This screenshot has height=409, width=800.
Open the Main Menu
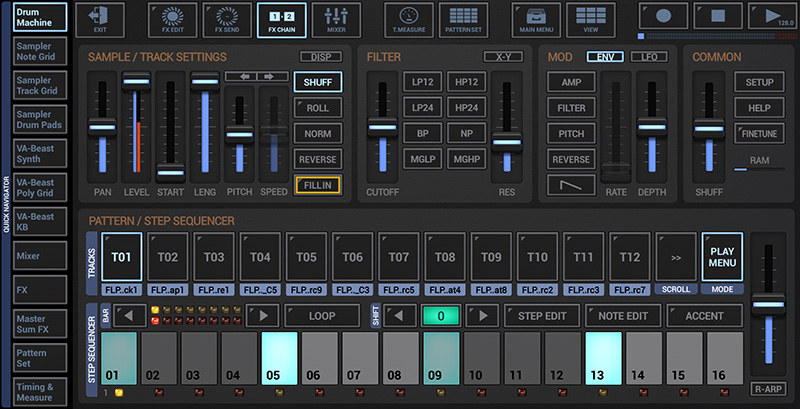(x=537, y=17)
